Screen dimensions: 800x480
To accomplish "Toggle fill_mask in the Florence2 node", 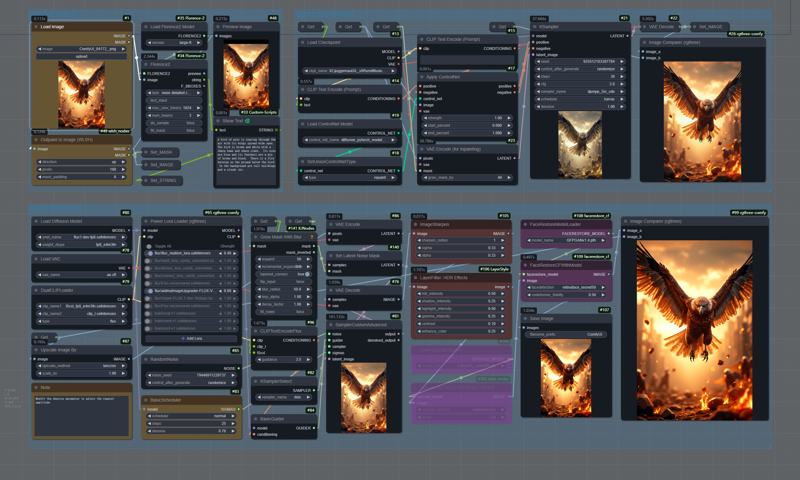I will (x=174, y=131).
